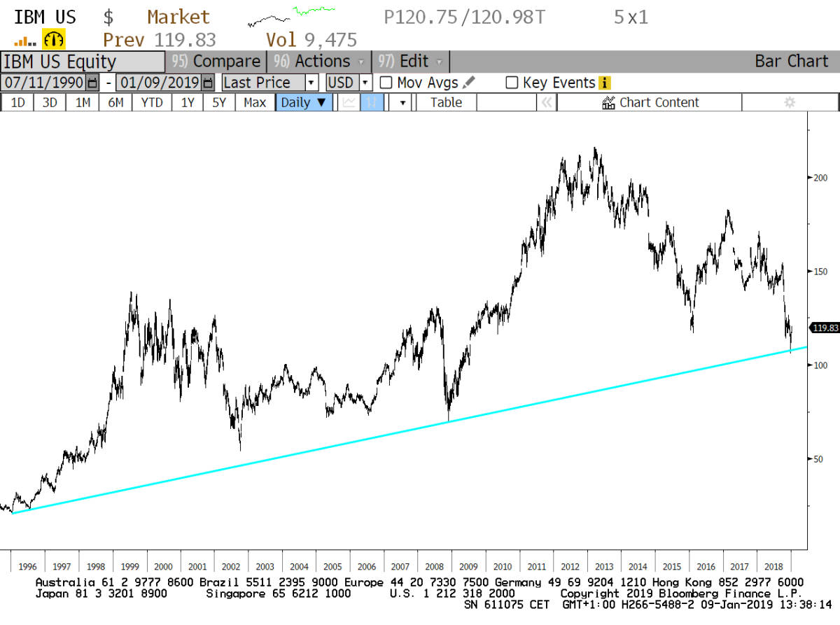Viewport: 840px width, 625px height.
Task: Select the 1M range tab
Action: click(83, 102)
